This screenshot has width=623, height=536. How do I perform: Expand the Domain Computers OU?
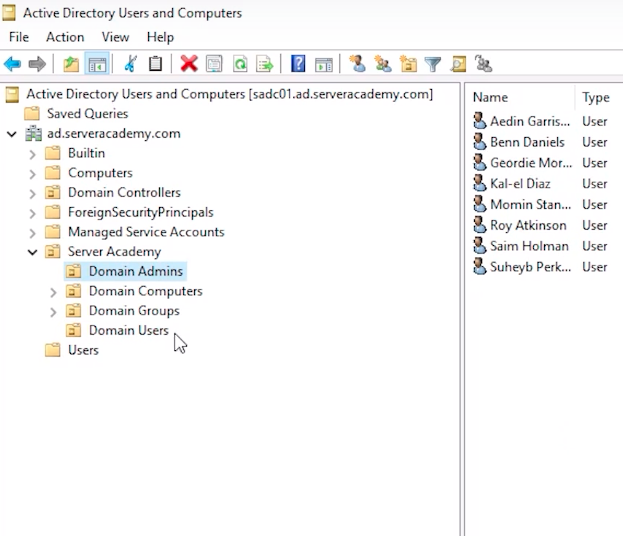(x=53, y=292)
